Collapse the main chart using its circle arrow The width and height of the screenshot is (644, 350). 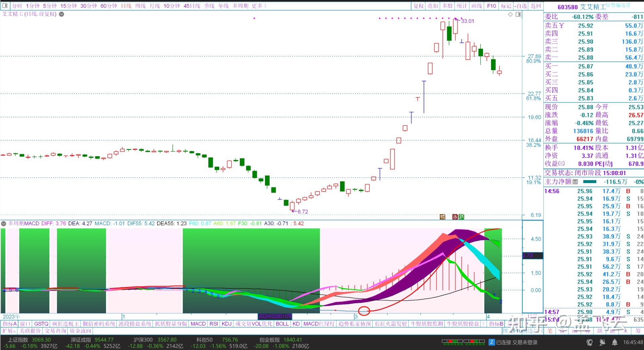pyautogui.click(x=61, y=14)
